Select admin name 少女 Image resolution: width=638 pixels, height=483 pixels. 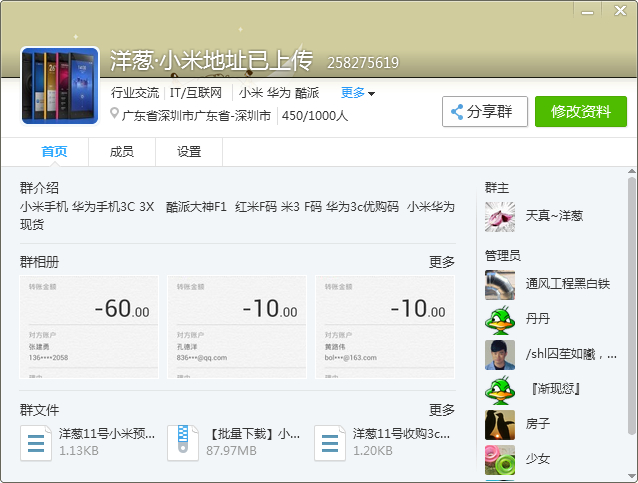point(537,459)
